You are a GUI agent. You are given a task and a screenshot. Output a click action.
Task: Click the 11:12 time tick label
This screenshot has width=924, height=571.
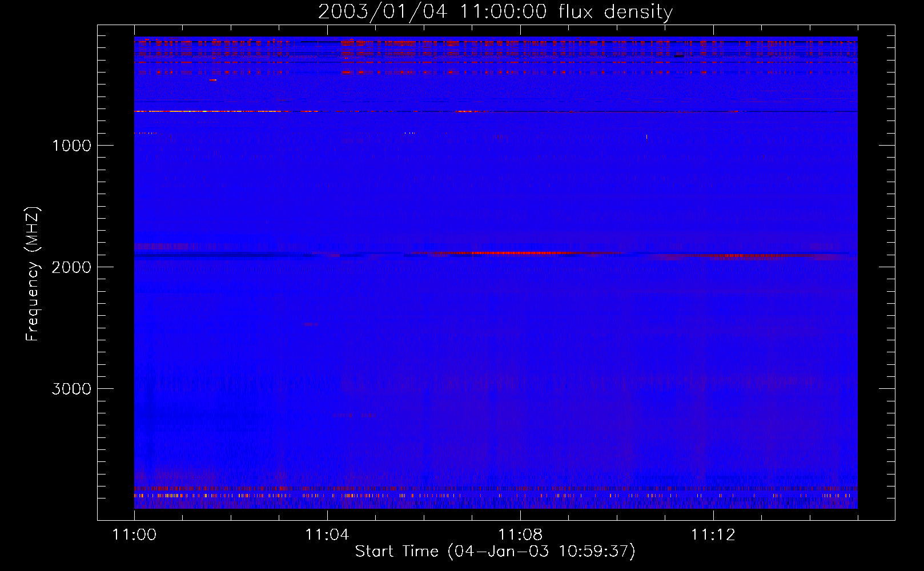[x=713, y=534]
